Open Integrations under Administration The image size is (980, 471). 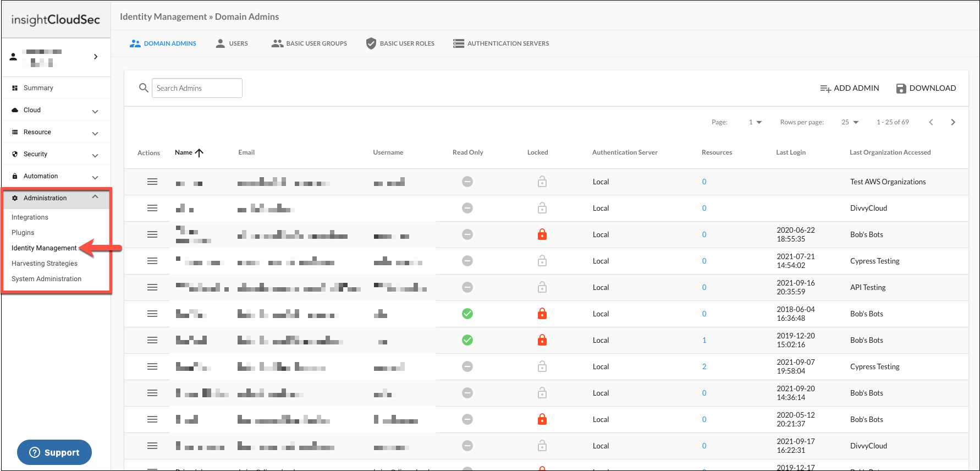30,217
